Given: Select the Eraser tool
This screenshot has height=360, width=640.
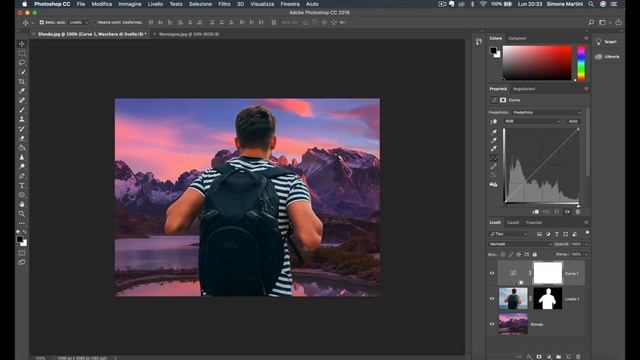Looking at the screenshot, I should [x=22, y=138].
